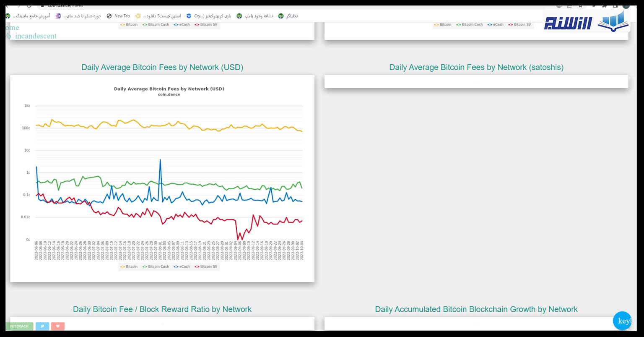Toggle Bitcoin Cash series in USD fees legend

coord(156,266)
